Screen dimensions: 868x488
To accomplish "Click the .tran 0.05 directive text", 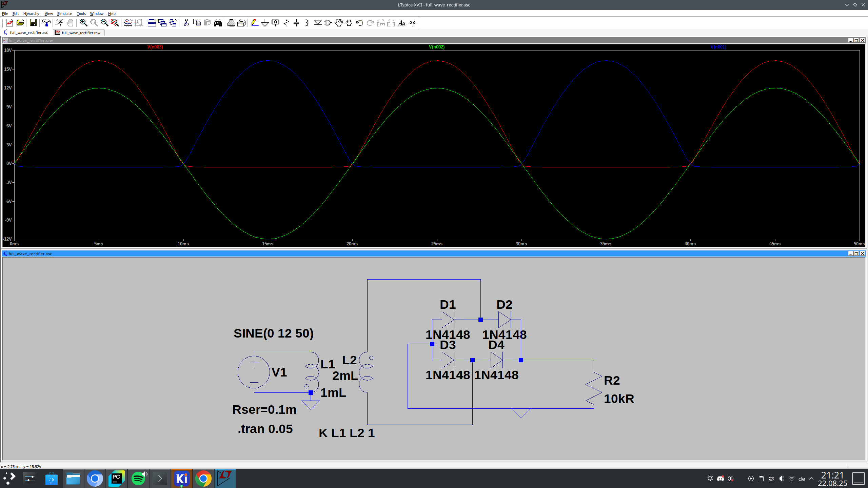I will [x=265, y=429].
